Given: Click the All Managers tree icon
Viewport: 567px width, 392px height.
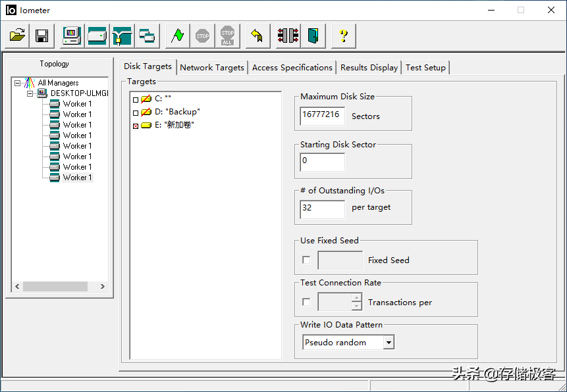Looking at the screenshot, I should pyautogui.click(x=29, y=83).
